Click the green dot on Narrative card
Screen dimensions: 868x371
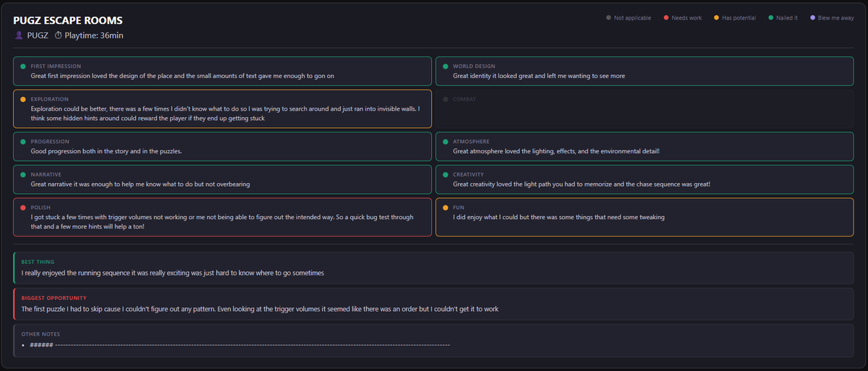tap(23, 174)
